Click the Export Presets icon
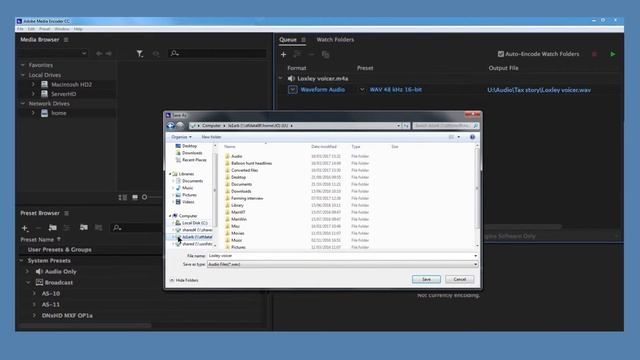 coord(98,227)
